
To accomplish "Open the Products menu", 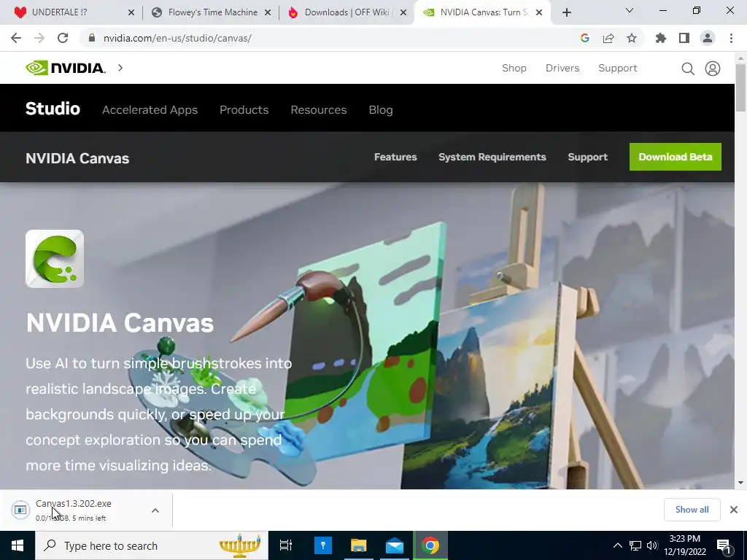I will coord(244,110).
